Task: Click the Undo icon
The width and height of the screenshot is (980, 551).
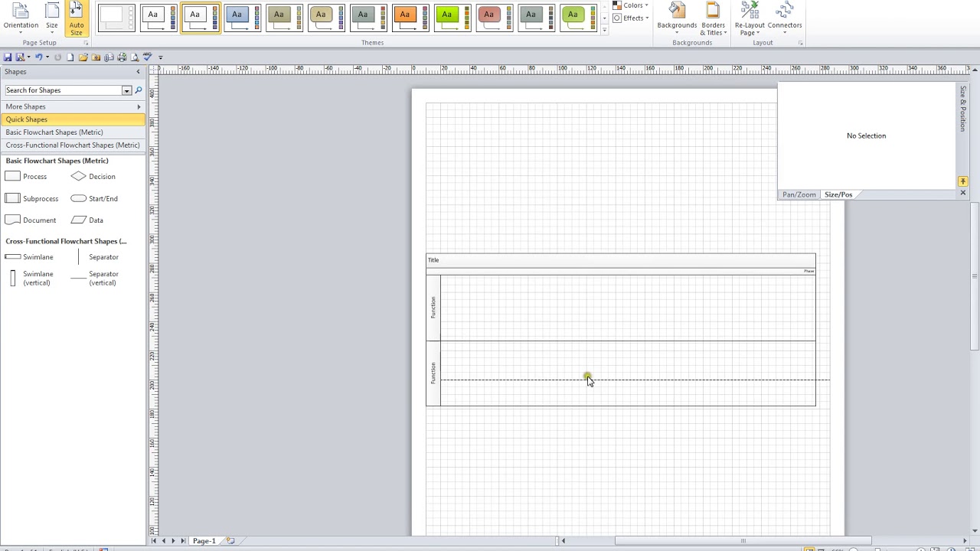Action: click(x=38, y=57)
